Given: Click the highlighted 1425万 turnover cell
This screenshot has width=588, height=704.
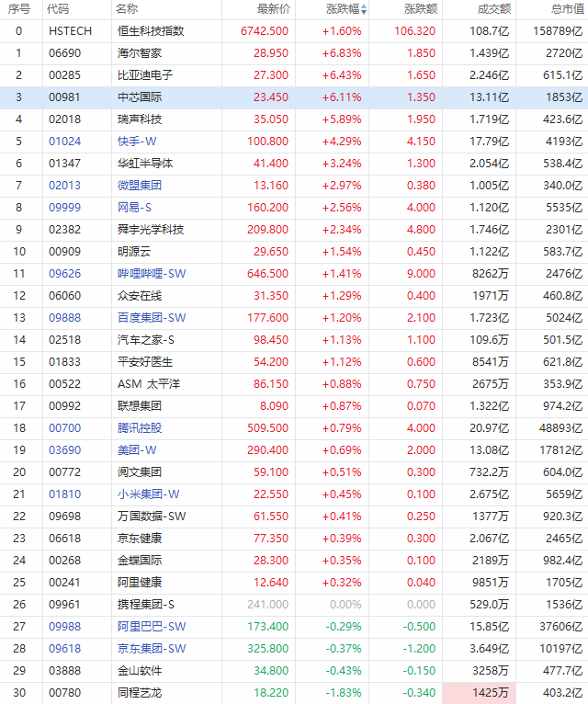Looking at the screenshot, I should point(479,693).
